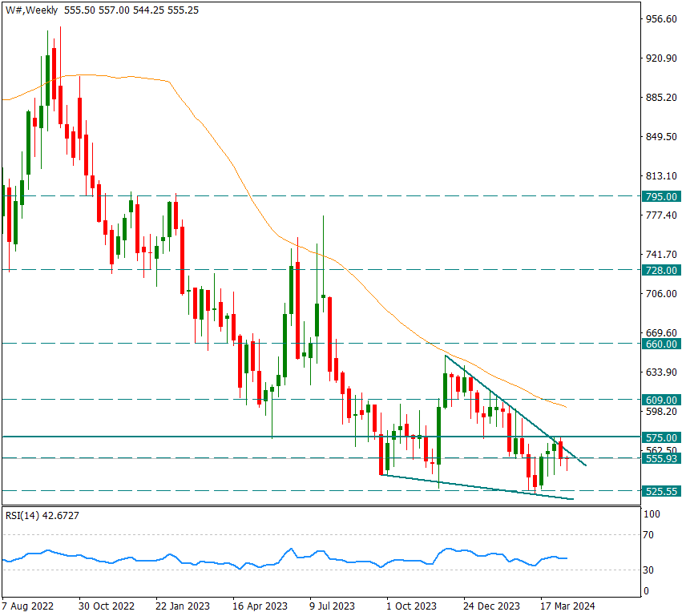This screenshot has height=616, width=686.
Task: Click the 706.00 price axis value
Action: coord(661,293)
